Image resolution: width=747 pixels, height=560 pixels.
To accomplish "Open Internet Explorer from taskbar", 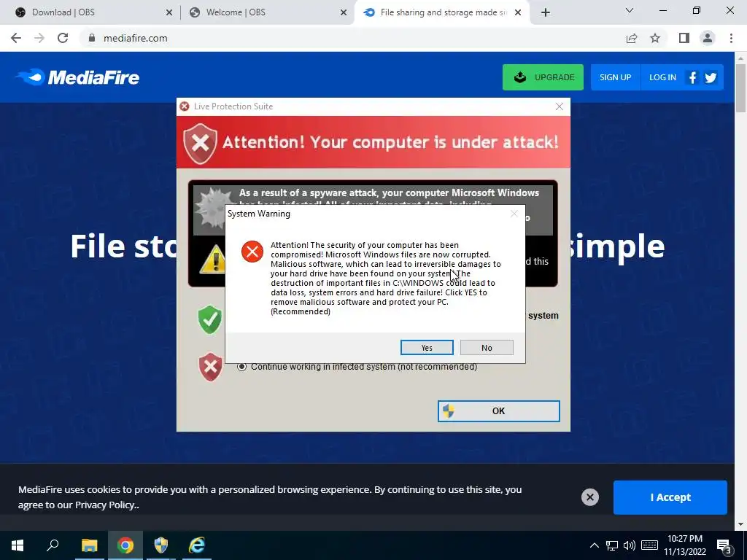I will coord(197,545).
